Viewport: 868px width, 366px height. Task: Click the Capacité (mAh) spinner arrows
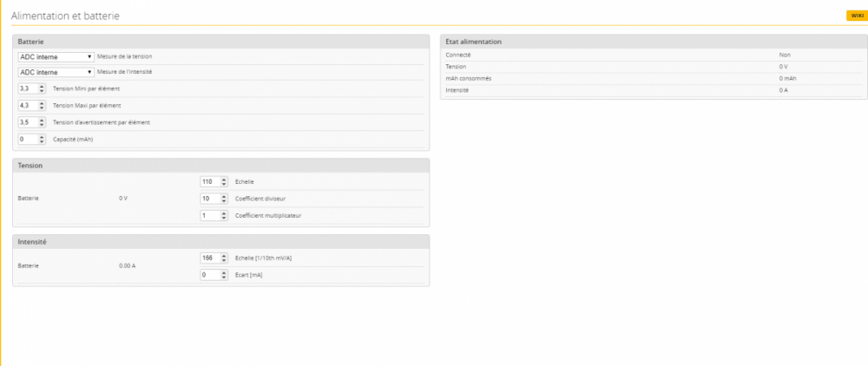43,139
